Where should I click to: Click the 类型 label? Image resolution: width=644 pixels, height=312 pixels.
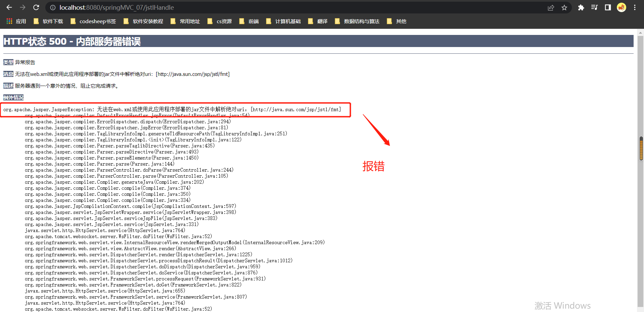tap(8, 62)
